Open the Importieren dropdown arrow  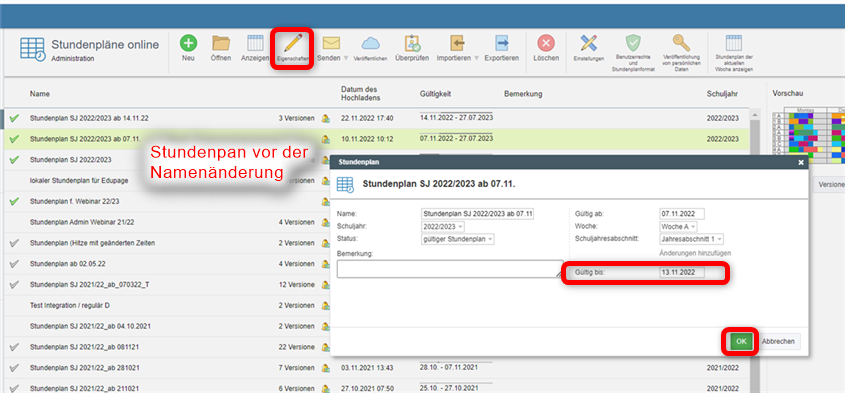(x=476, y=58)
